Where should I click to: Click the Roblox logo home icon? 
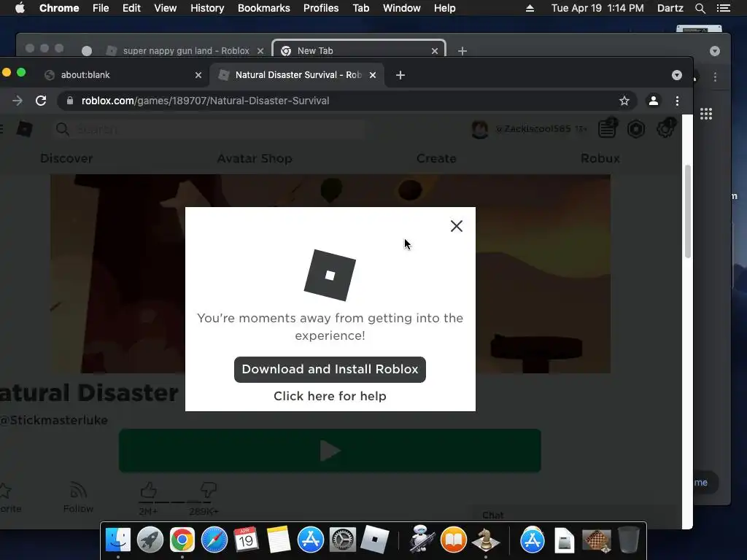point(24,129)
